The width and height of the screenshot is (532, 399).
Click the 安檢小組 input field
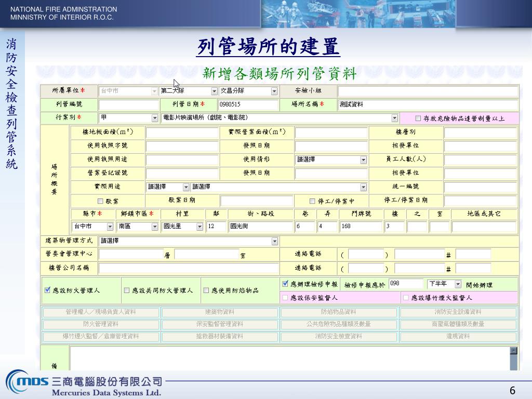pyautogui.click(x=428, y=91)
